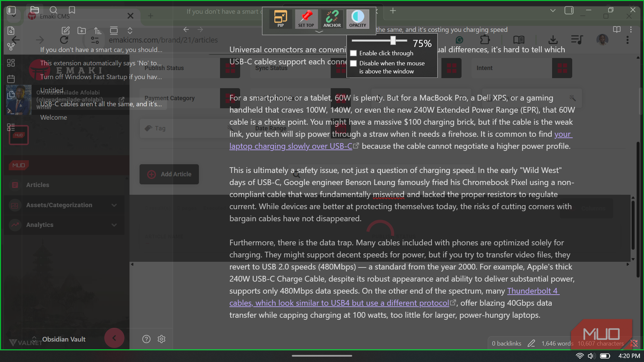Create new folder in Obsidian
Screen dimensions: 644x362
click(x=82, y=31)
